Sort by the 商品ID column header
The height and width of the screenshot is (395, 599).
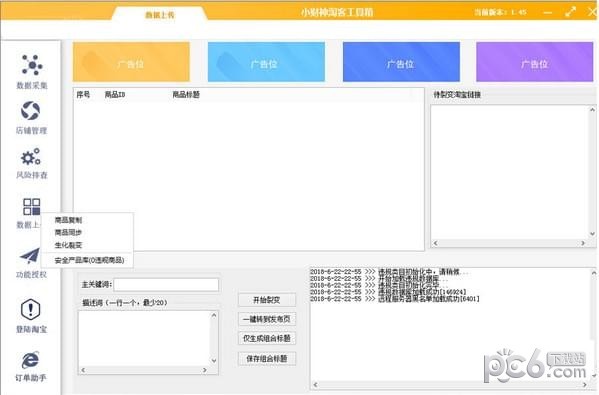click(x=115, y=94)
